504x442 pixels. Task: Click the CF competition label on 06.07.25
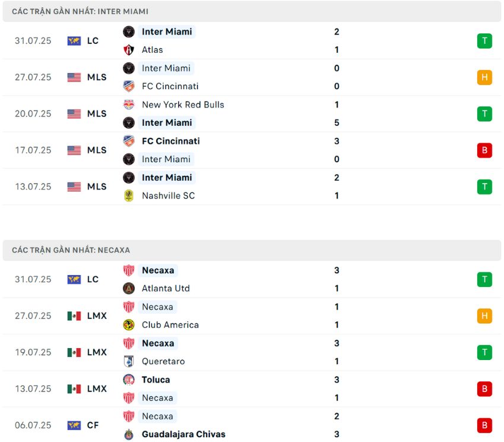[93, 425]
